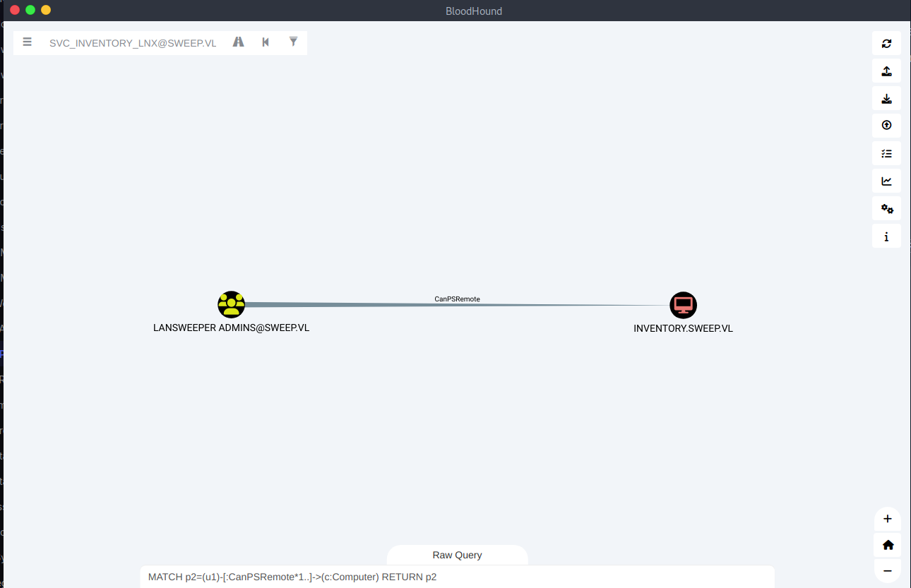Viewport: 911px width, 588px height.
Task: Open the edge filter funnel
Action: coord(293,42)
